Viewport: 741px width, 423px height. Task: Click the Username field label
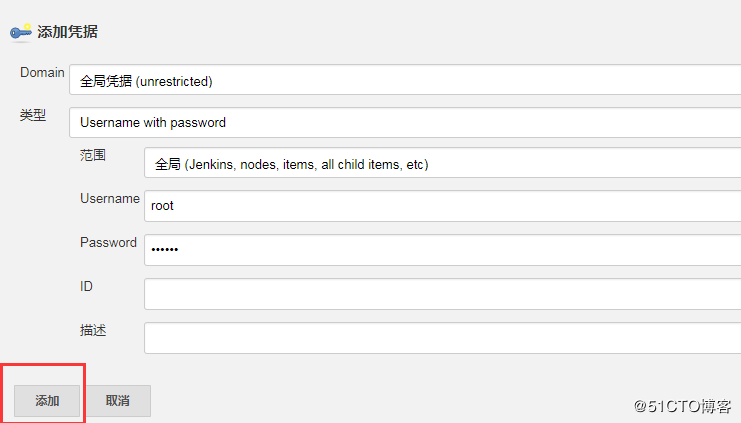click(x=109, y=198)
